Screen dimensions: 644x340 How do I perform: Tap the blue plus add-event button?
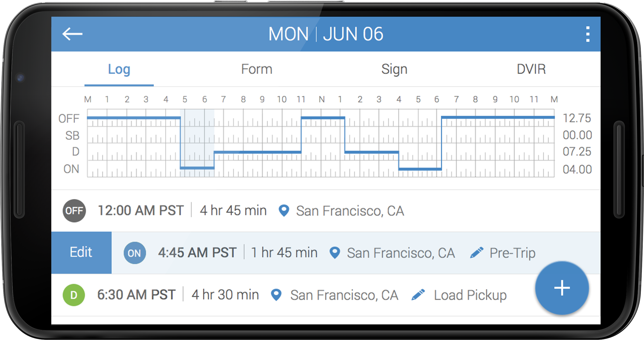pos(562,288)
